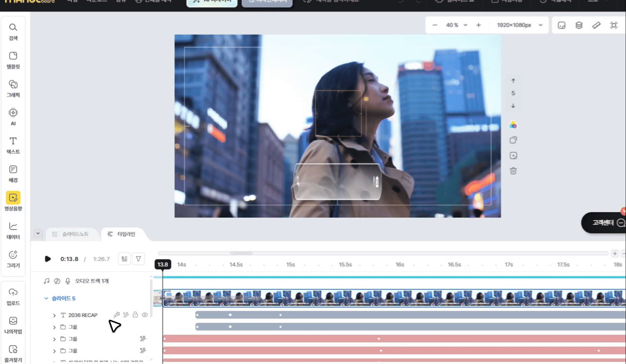
Task: Click the slide color palette icon
Action: point(513,125)
